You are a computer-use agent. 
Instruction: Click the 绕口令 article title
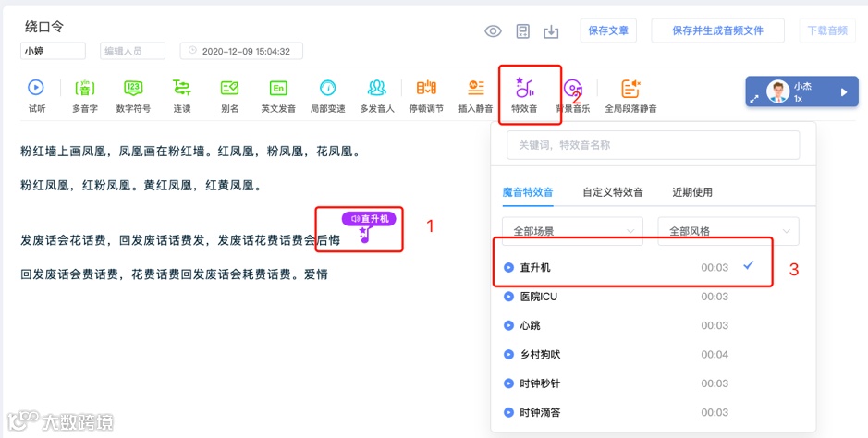(x=44, y=26)
